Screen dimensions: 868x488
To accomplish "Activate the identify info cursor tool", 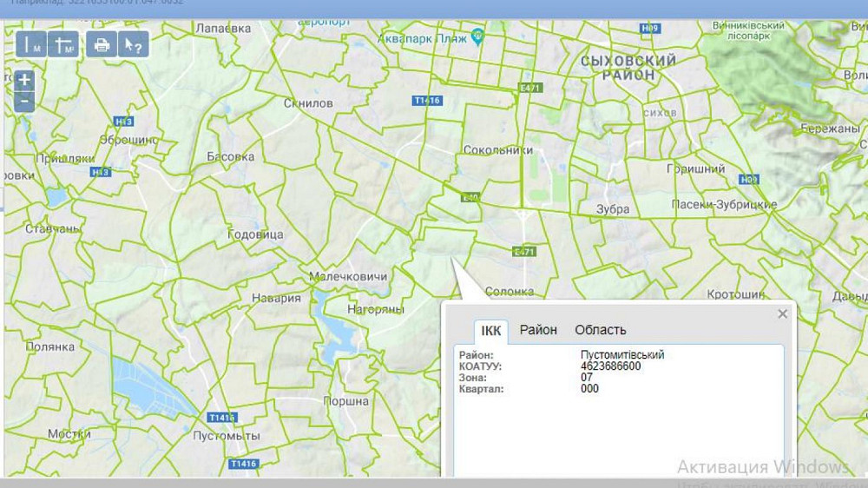I will point(134,44).
